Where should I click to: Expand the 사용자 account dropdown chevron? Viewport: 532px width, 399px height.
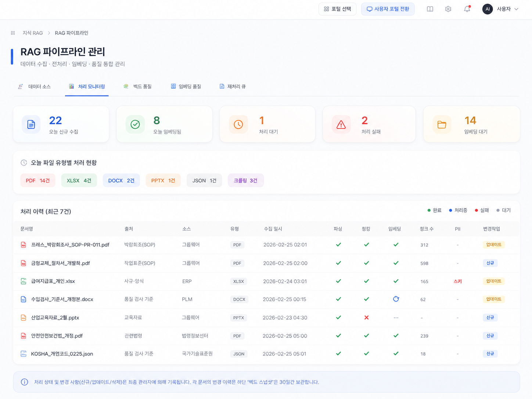coord(516,9)
